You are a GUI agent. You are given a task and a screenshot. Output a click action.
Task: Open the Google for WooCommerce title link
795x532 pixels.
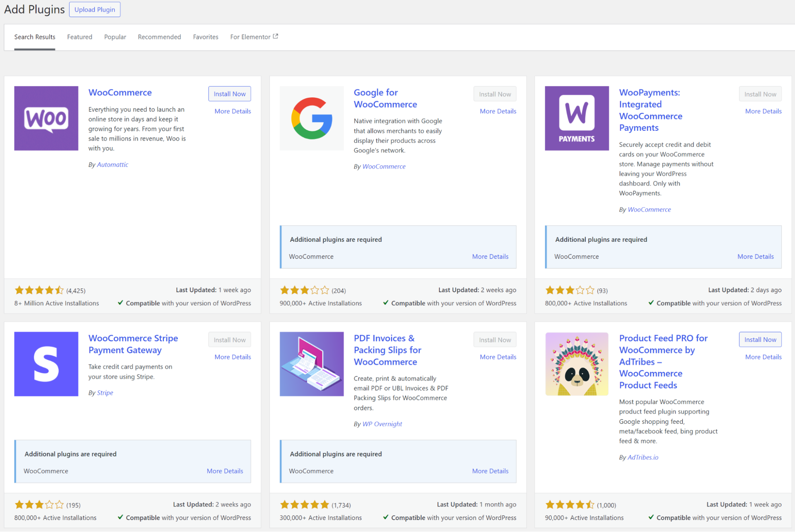coord(385,98)
